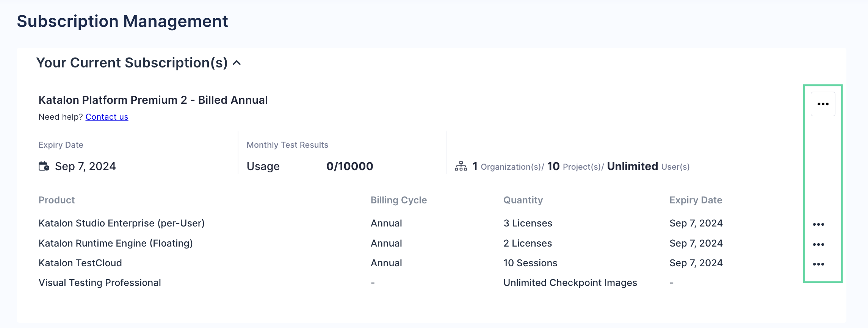Select the Katalon Runtime Engine (Floating) product

click(116, 243)
